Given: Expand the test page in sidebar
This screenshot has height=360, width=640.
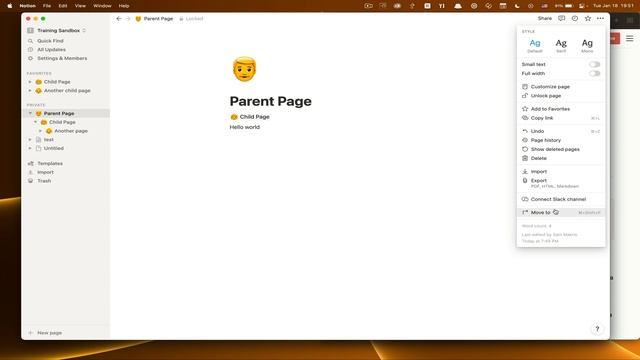Looking at the screenshot, I should 30,140.
